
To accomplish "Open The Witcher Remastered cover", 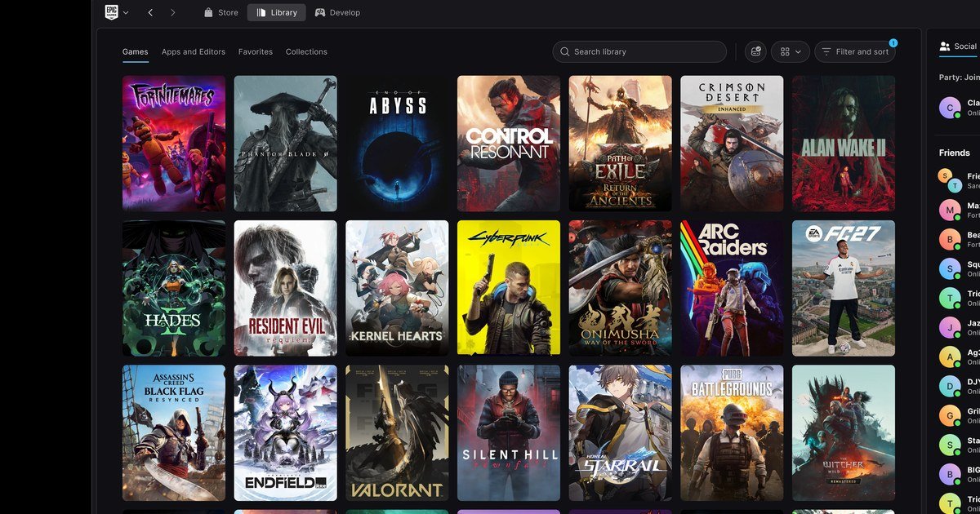I will (844, 432).
